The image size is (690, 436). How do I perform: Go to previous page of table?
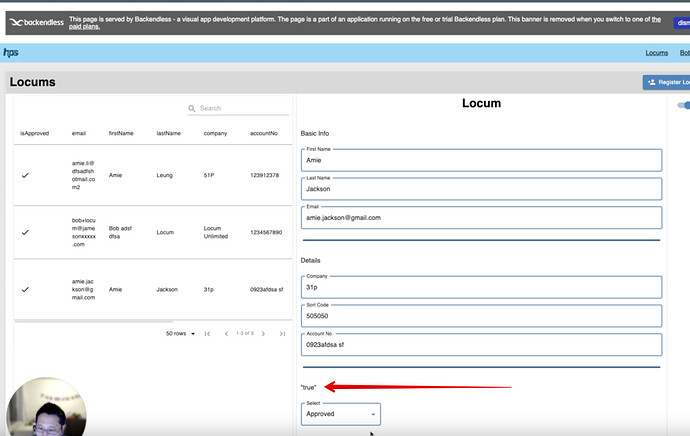pos(226,333)
